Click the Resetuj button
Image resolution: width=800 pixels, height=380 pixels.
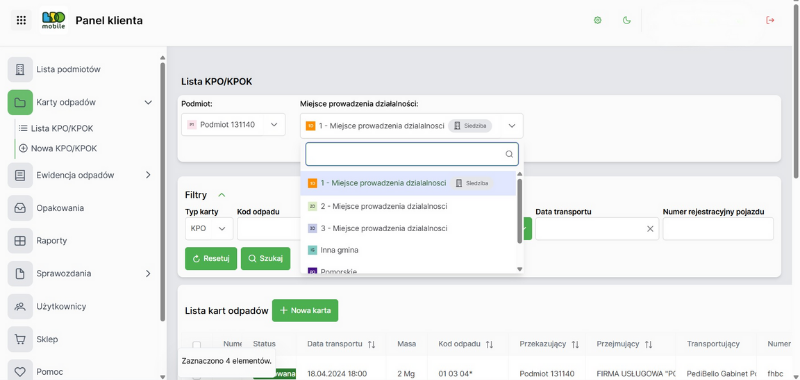(211, 259)
